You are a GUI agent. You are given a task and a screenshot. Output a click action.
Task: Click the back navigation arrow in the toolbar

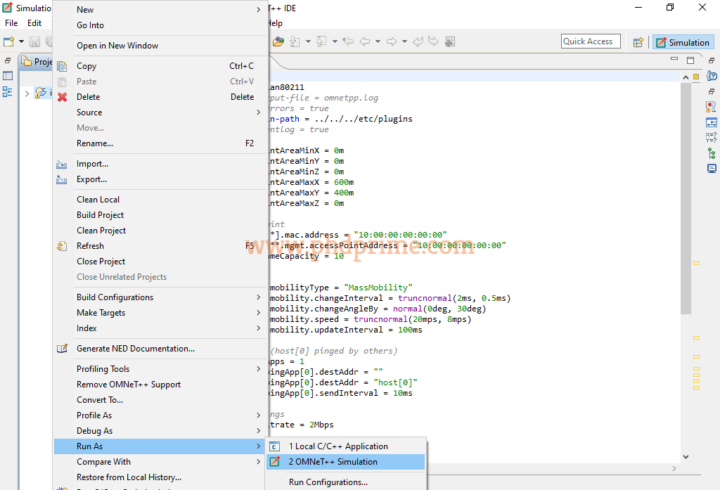coord(366,42)
